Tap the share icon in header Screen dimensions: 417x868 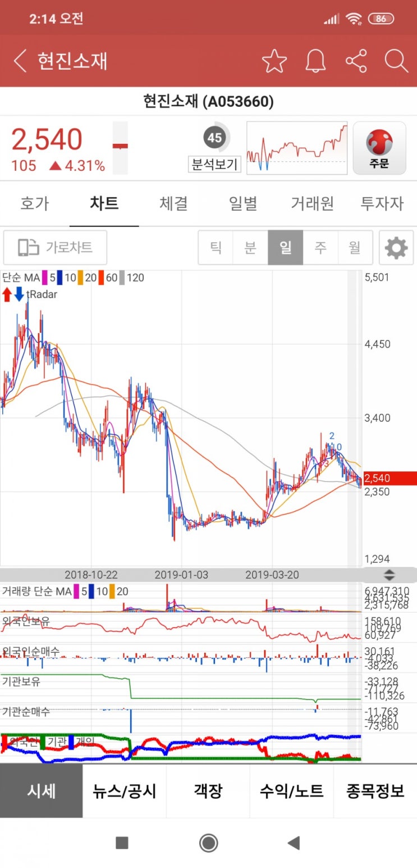click(356, 61)
